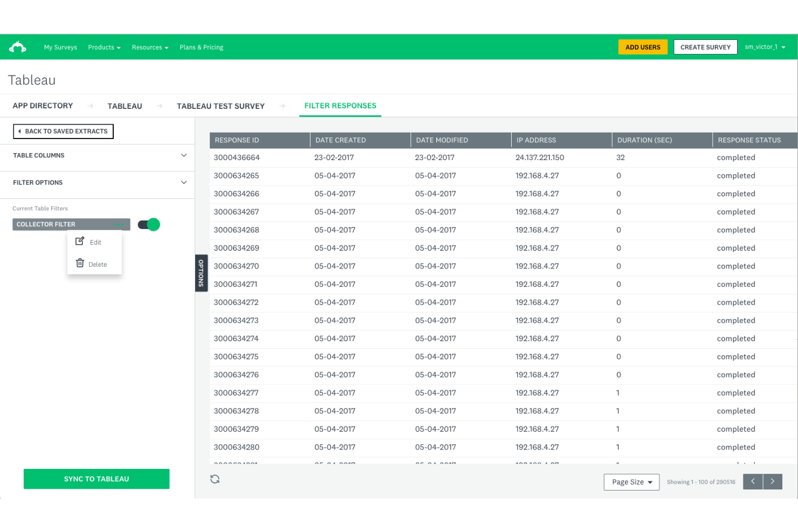
Task: Disable the Collector Filter toggle
Action: [148, 224]
